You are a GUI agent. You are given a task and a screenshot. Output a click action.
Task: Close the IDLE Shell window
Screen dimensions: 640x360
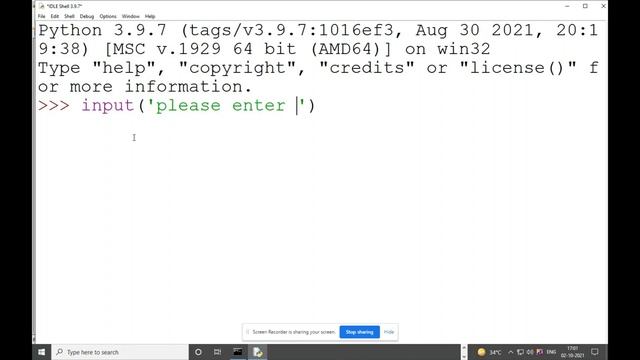tap(603, 6)
